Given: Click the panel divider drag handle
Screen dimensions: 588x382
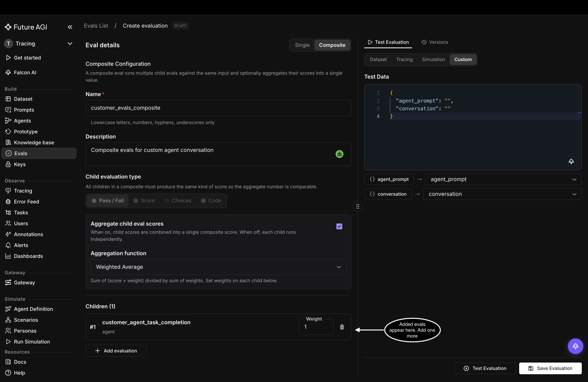Looking at the screenshot, I should coord(358,206).
